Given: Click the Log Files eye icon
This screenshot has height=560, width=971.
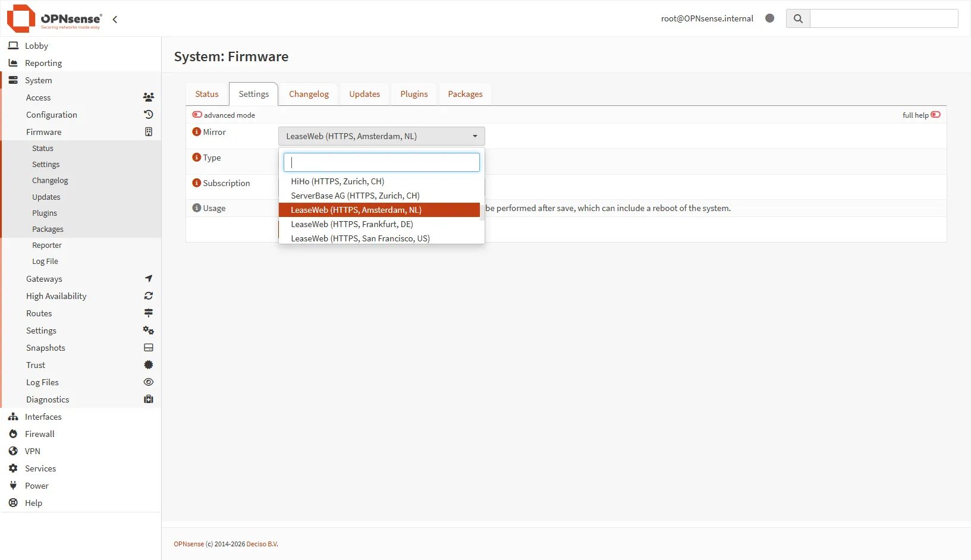Looking at the screenshot, I should (148, 382).
